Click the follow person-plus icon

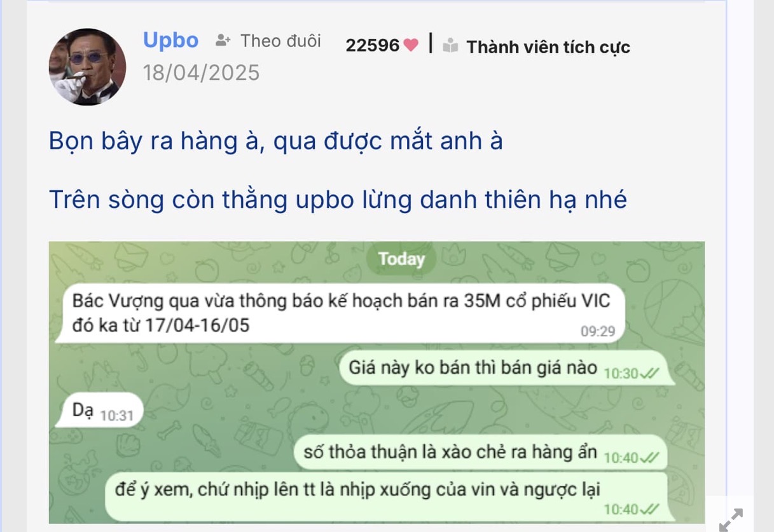tap(223, 41)
